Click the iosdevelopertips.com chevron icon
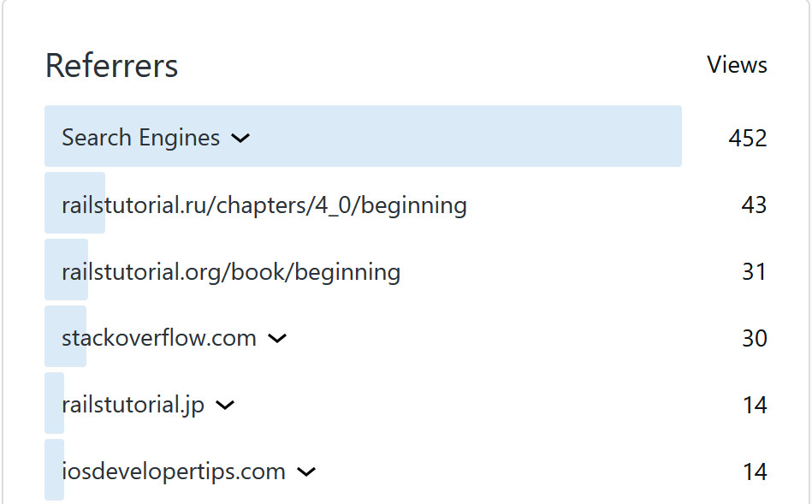This screenshot has width=812, height=504. coord(306,471)
